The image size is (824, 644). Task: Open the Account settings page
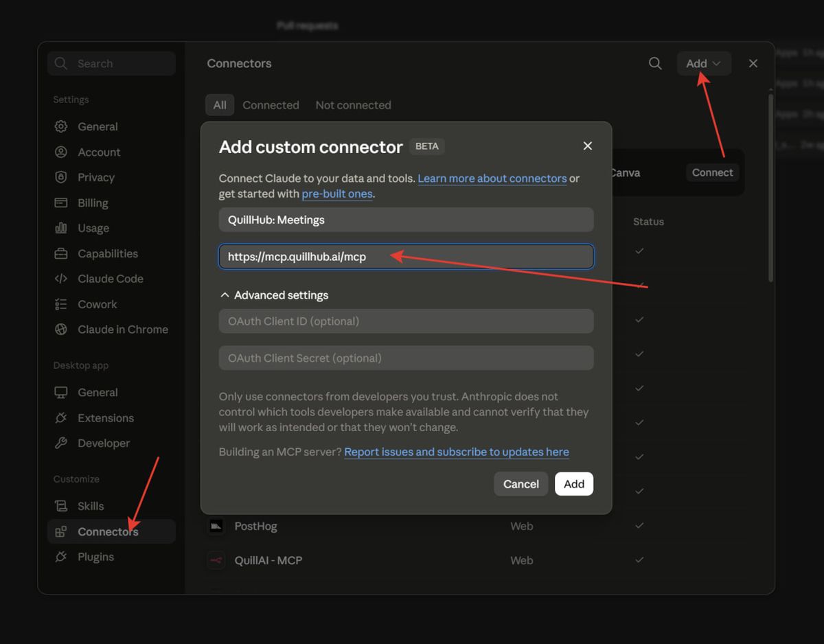(111, 152)
